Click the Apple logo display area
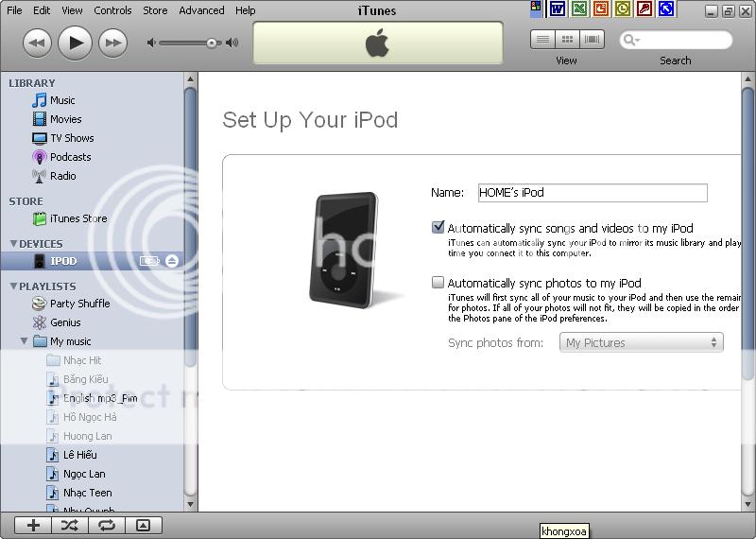Viewport: 756px width, 539px height. point(377,43)
